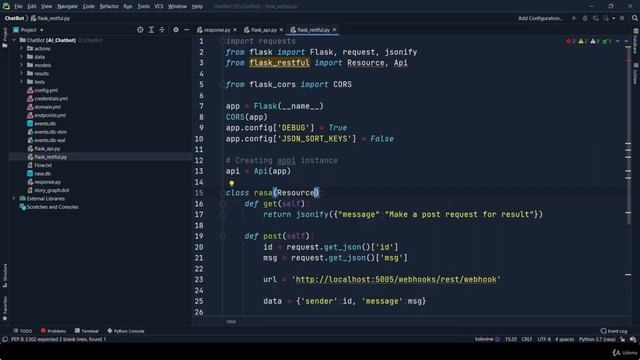
Task: Click the PyCharm logo in title bar
Action: pyautogui.click(x=6, y=6)
